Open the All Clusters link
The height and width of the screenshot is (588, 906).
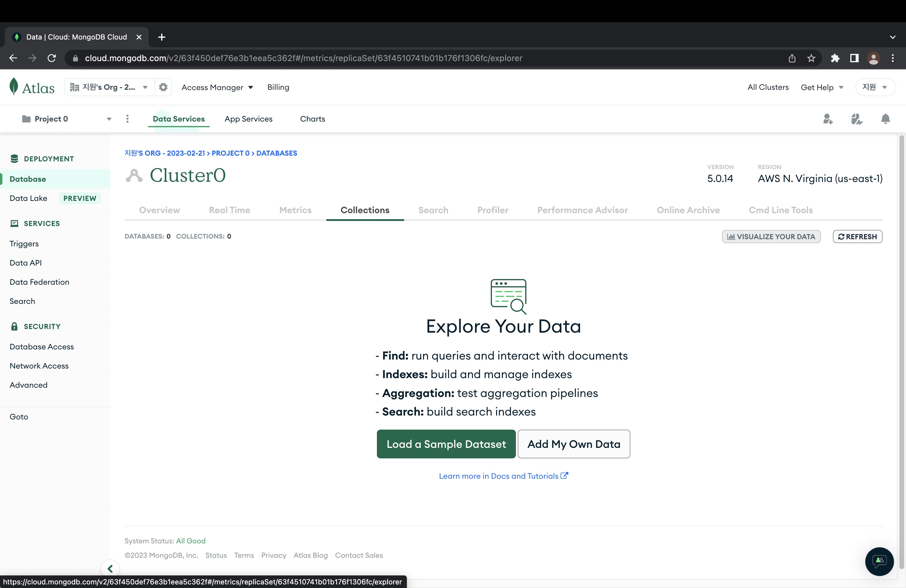tap(768, 87)
